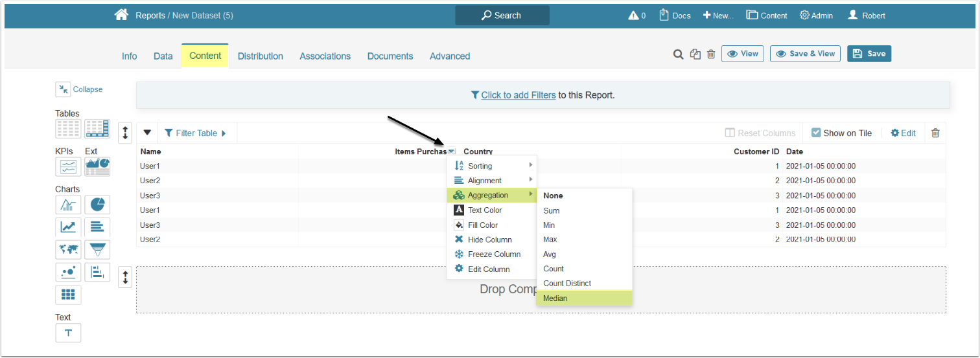Choose Text Color from column menu
Viewport: 980px width, 358px height.
coord(492,210)
